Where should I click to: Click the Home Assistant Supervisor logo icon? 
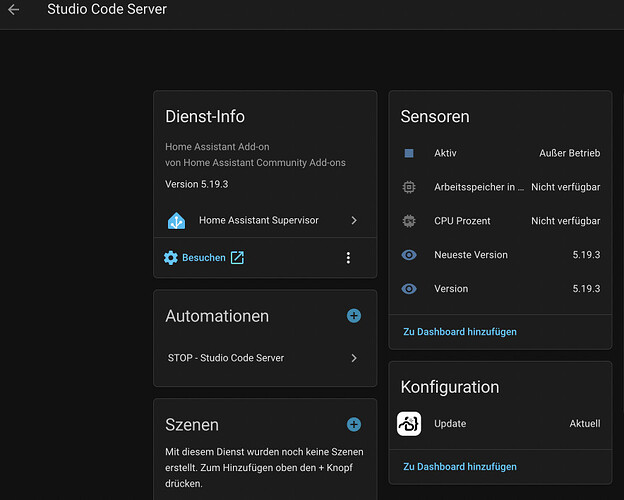coord(176,221)
